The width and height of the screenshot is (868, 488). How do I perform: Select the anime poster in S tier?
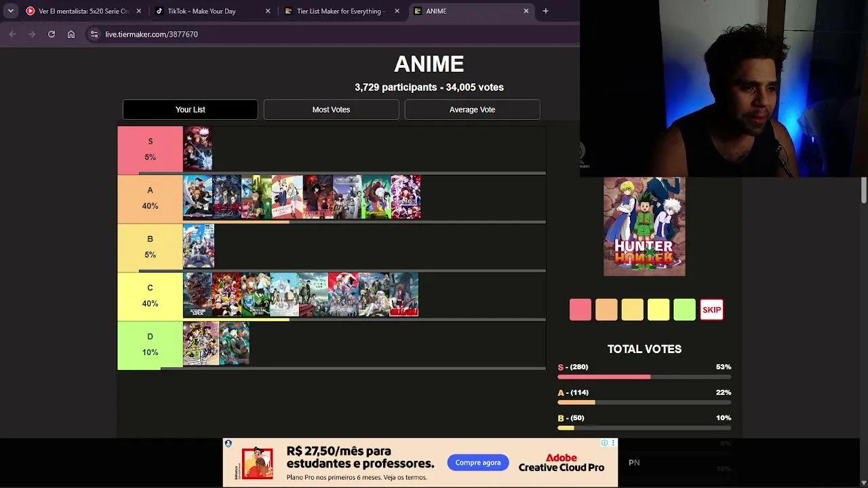tap(198, 148)
